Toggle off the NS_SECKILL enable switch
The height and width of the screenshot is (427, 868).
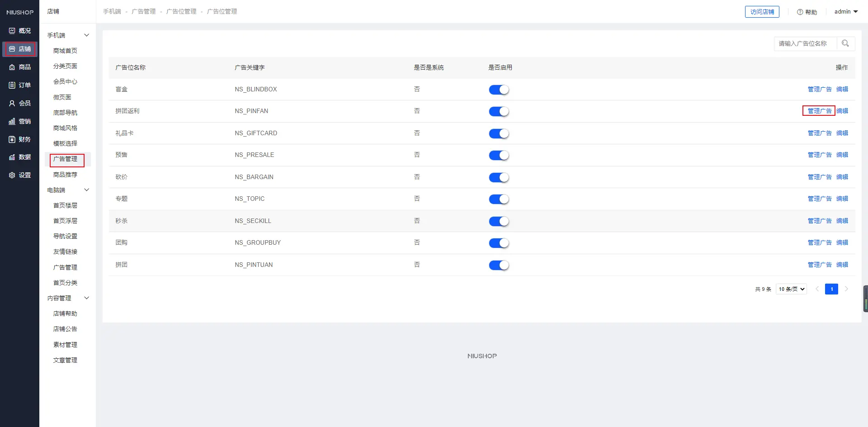[499, 221]
